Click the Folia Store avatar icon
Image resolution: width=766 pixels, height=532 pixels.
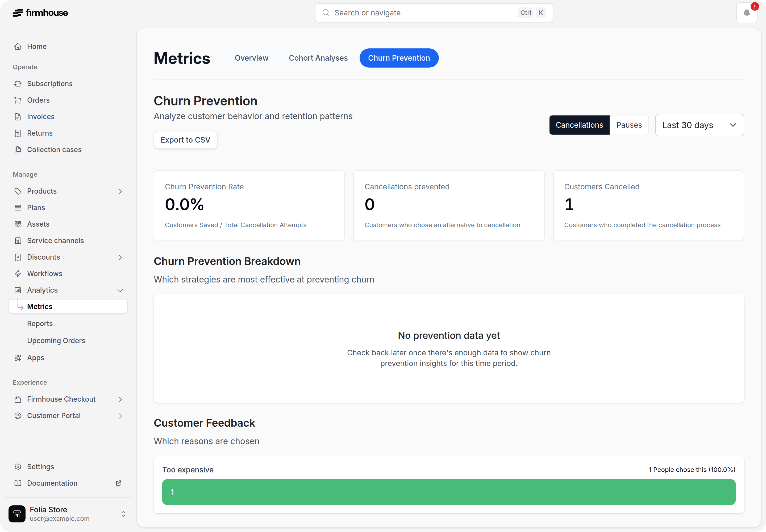click(x=17, y=514)
